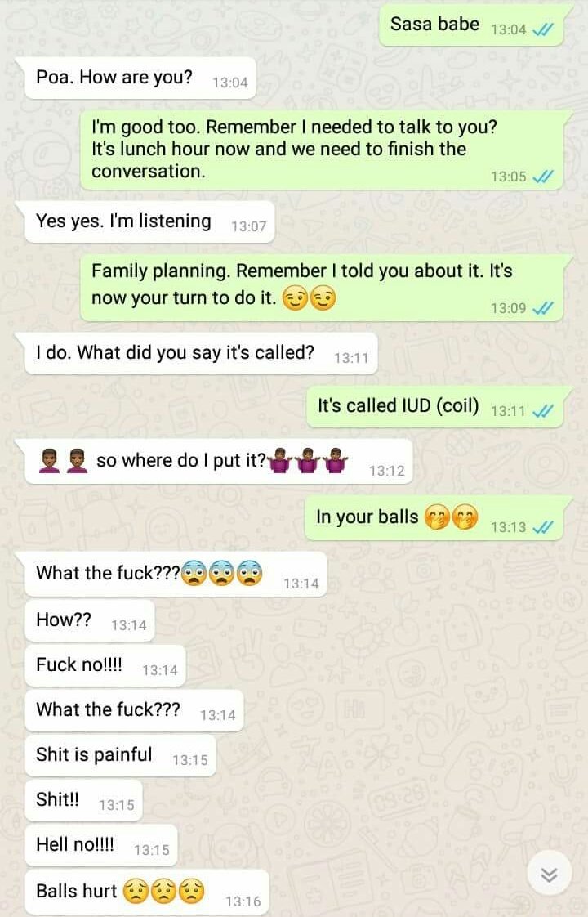Click the smirking emojis in family planning message
The width and height of the screenshot is (588, 917).
pyautogui.click(x=310, y=299)
